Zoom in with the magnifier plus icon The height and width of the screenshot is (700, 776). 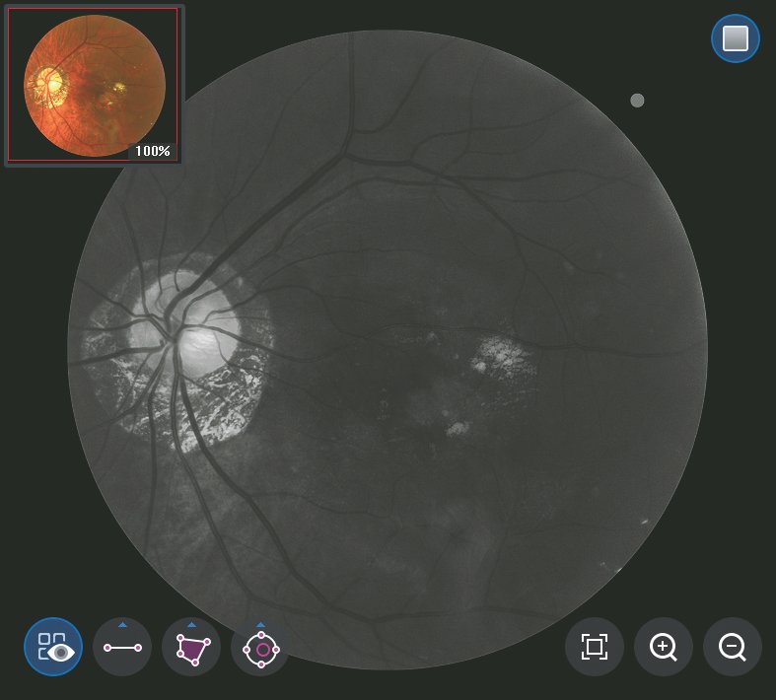click(x=664, y=648)
